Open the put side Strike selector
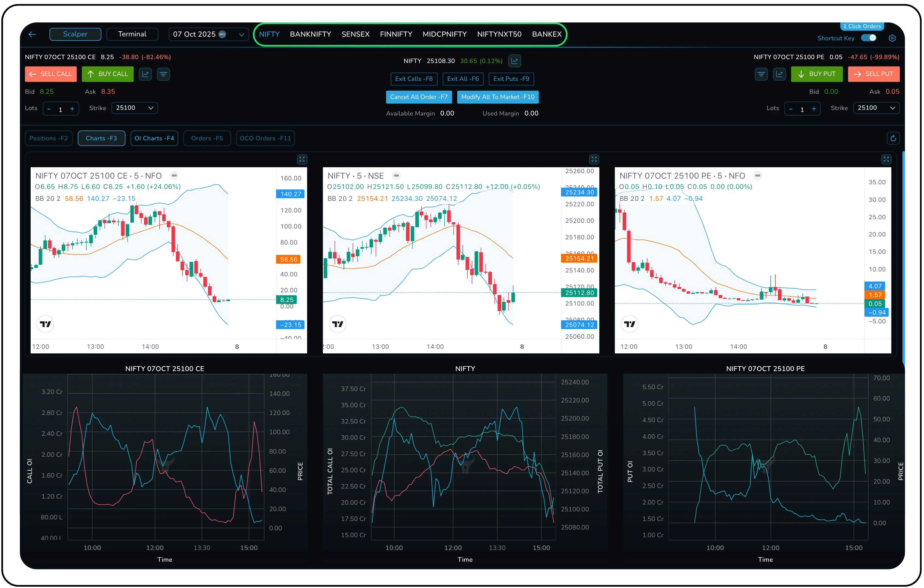The image size is (924, 588). click(x=876, y=108)
